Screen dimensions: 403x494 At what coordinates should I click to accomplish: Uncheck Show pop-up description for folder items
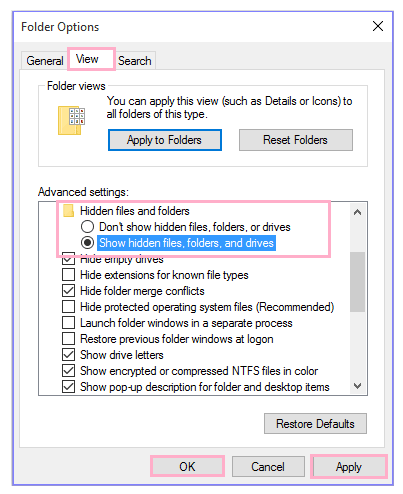tap(69, 387)
